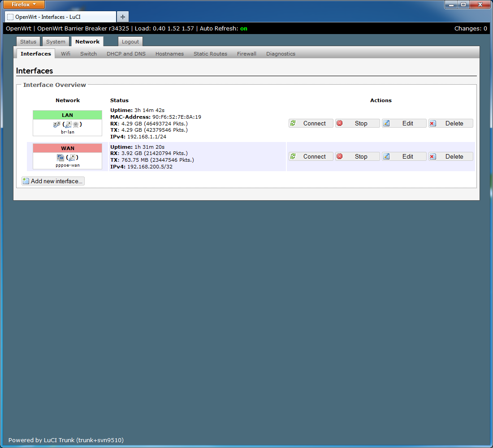Click the WAN row Delete cross icon
This screenshot has height=448, width=493.
coord(433,156)
